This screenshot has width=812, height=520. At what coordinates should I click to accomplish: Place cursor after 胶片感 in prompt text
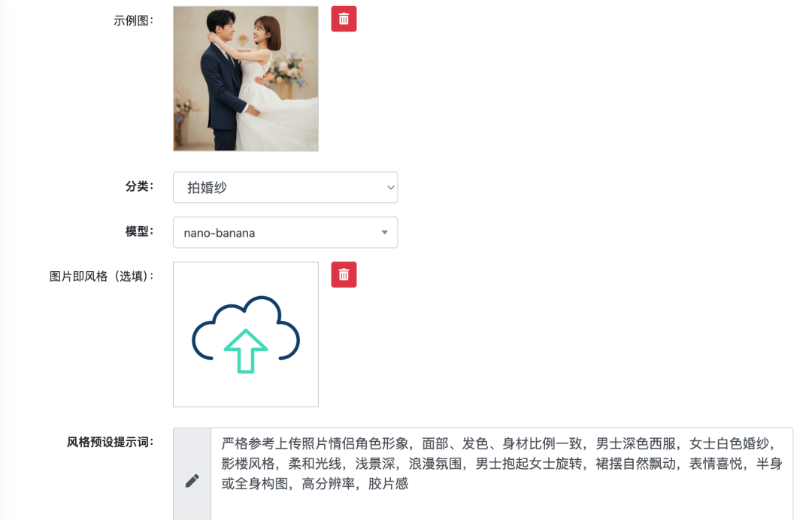click(x=410, y=484)
